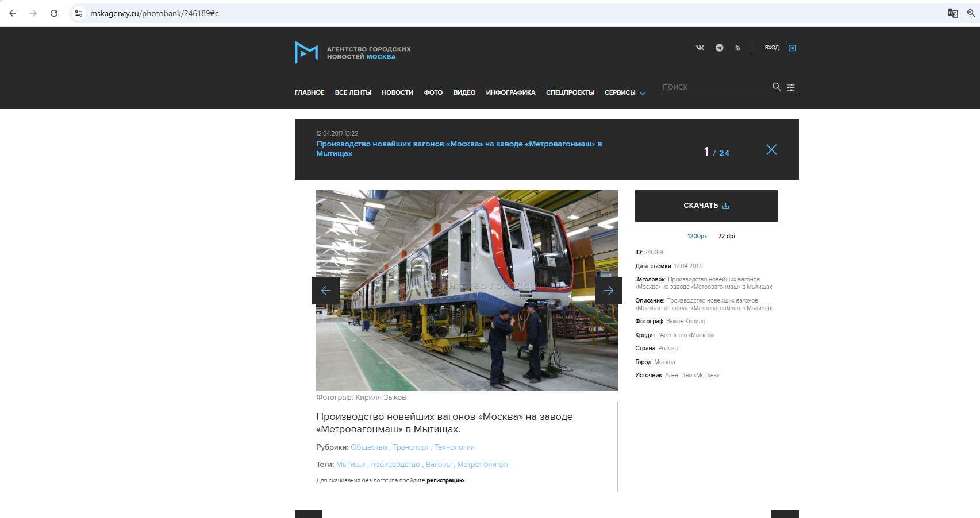Click the browser reload button
Viewport: 980px width, 518px height.
click(x=54, y=13)
